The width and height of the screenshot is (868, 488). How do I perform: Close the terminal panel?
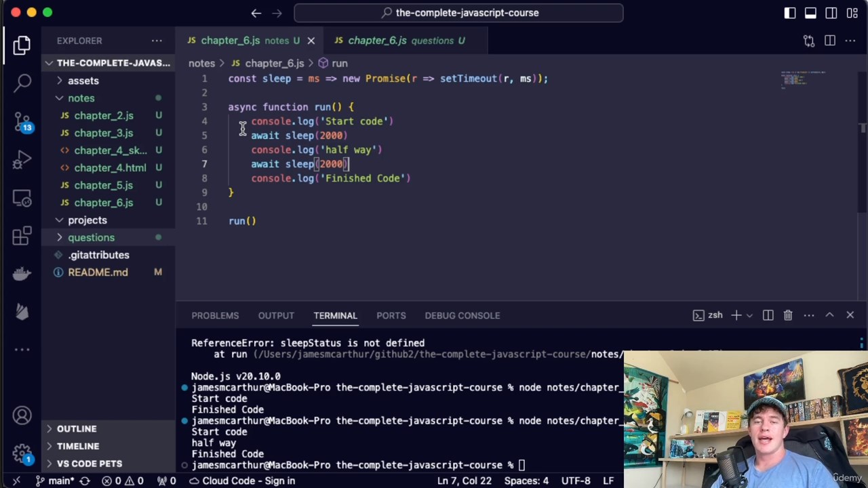click(850, 315)
